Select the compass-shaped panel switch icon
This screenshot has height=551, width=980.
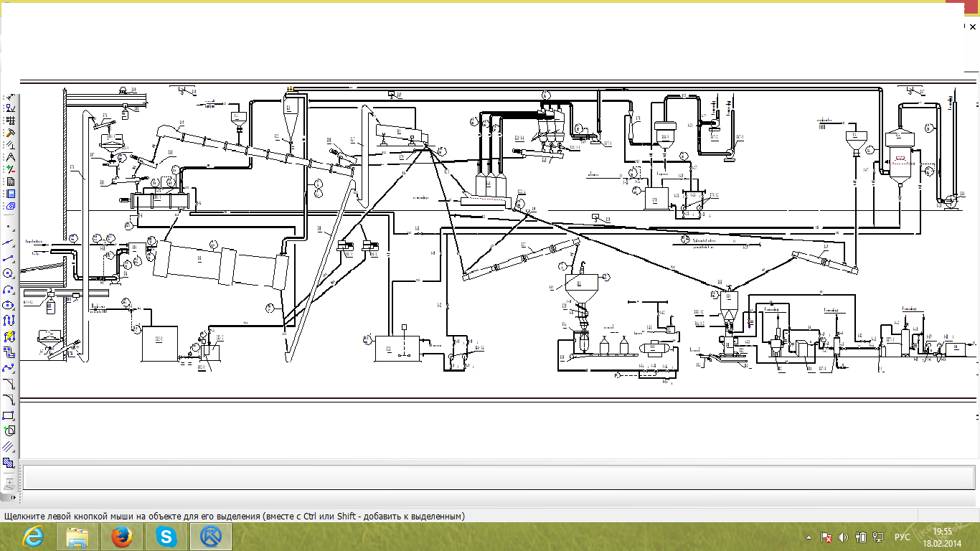[11, 157]
